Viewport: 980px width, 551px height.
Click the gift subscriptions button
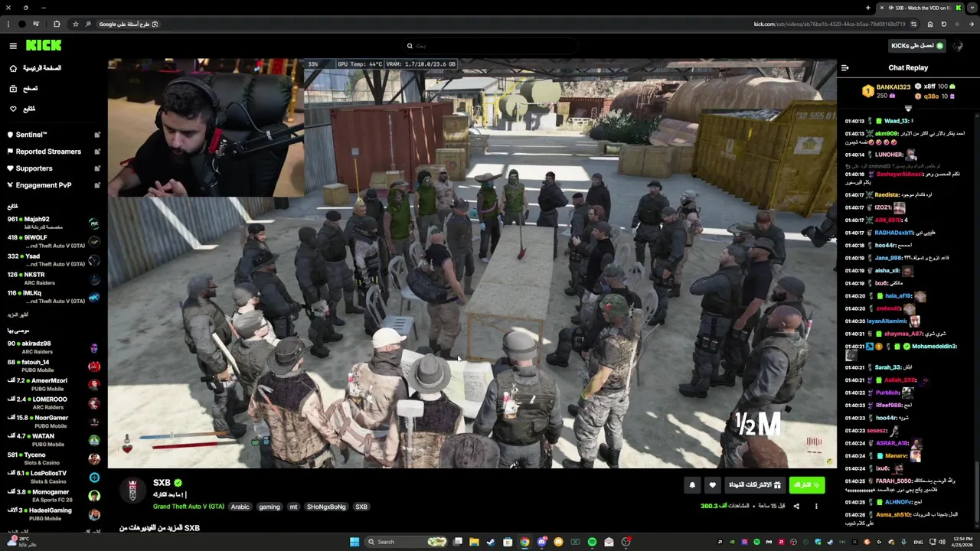click(x=754, y=485)
